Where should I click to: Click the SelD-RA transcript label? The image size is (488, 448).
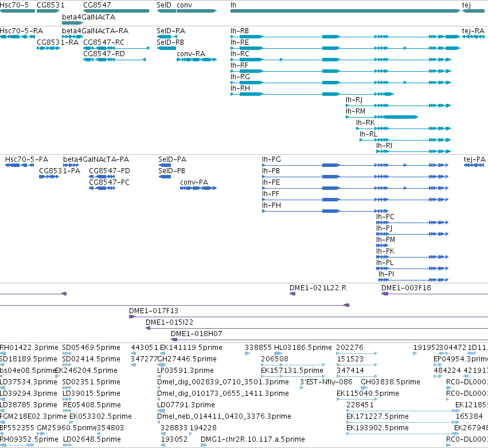click(171, 31)
